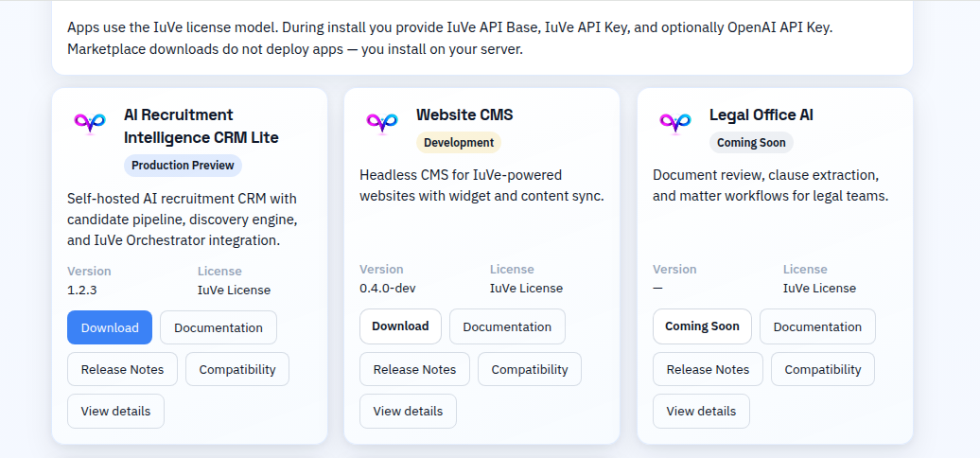Click the Website CMS logo icon

[382, 122]
